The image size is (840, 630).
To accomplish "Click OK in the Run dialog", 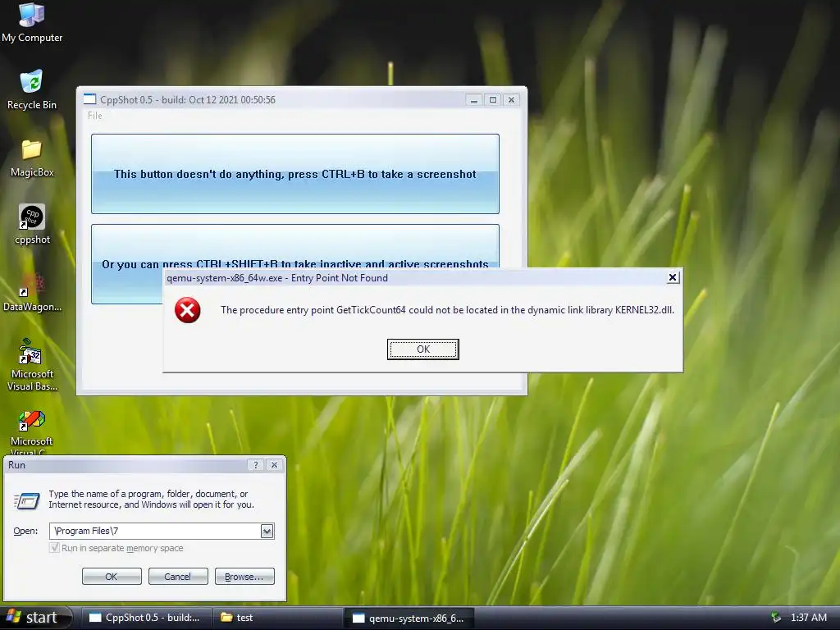I will coord(112,577).
